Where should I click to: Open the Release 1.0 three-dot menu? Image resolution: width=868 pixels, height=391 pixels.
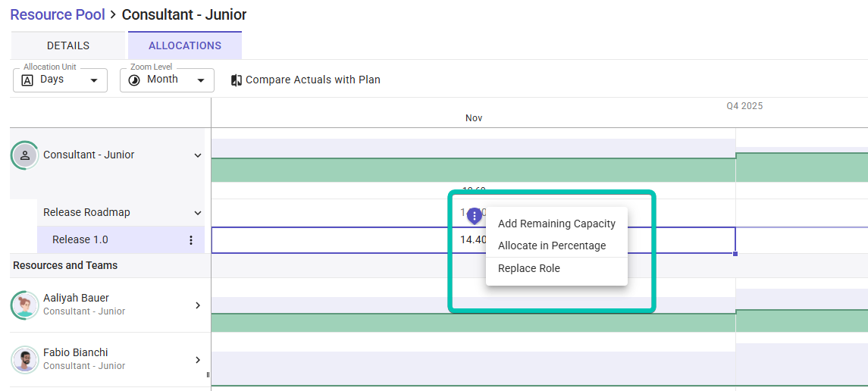[x=191, y=240]
